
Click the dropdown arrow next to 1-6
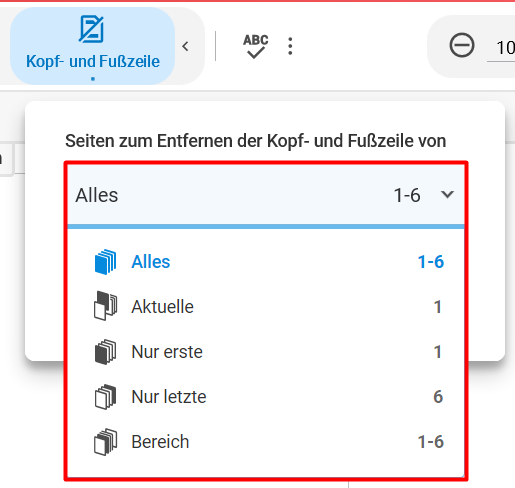tap(447, 194)
